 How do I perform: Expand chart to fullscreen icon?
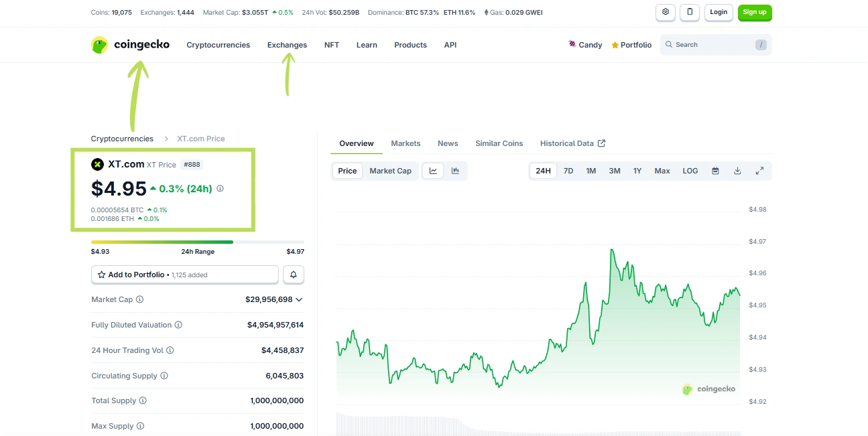point(759,171)
